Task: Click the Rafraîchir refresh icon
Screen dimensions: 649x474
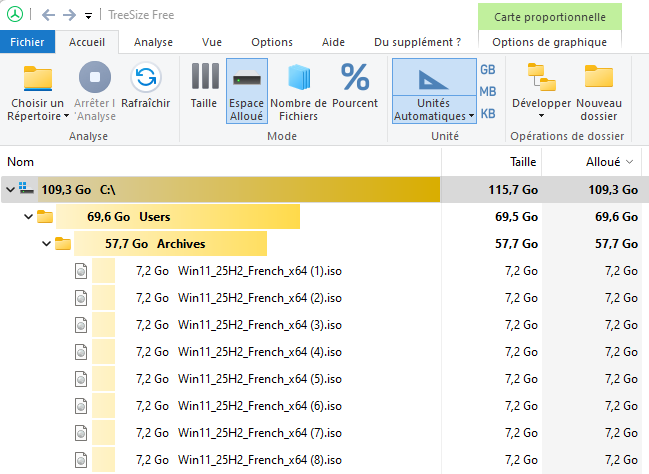Action: 146,78
